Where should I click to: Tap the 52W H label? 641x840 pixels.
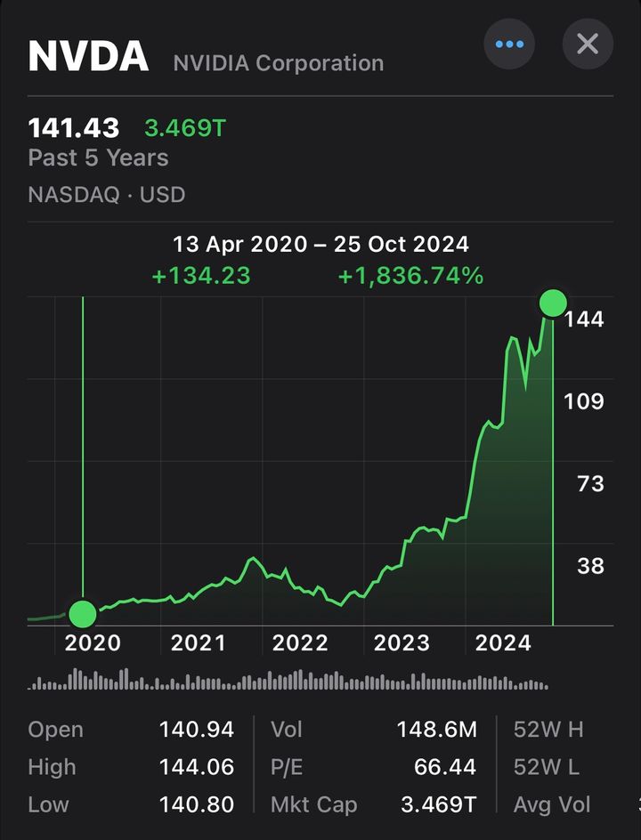pyautogui.click(x=548, y=730)
